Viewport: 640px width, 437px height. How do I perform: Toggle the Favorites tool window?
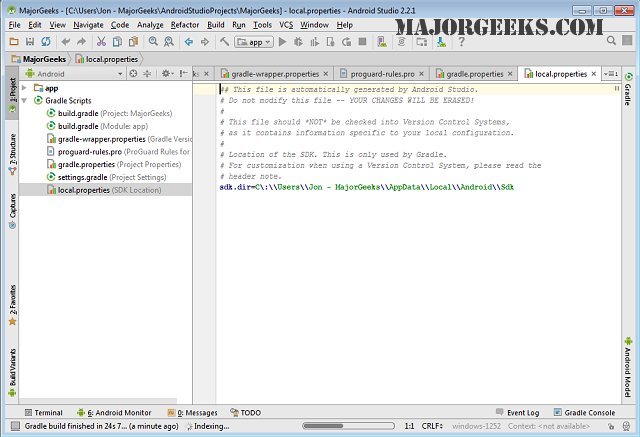point(12,304)
